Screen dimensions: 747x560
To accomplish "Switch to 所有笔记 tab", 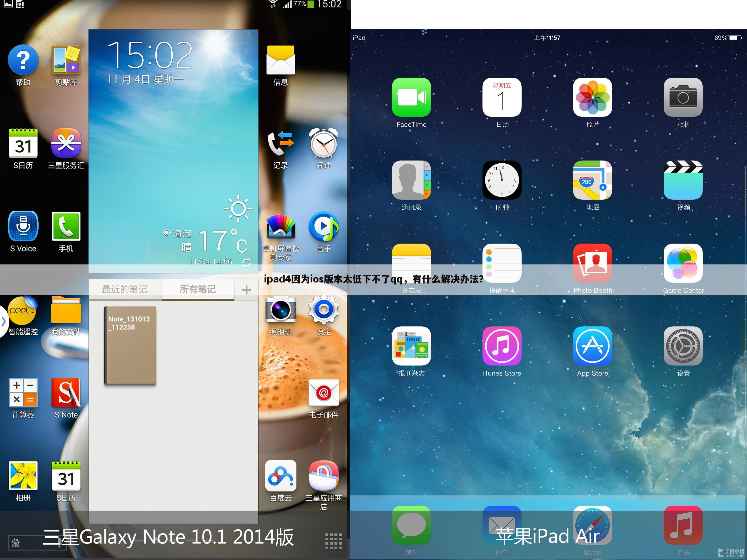I will point(198,289).
